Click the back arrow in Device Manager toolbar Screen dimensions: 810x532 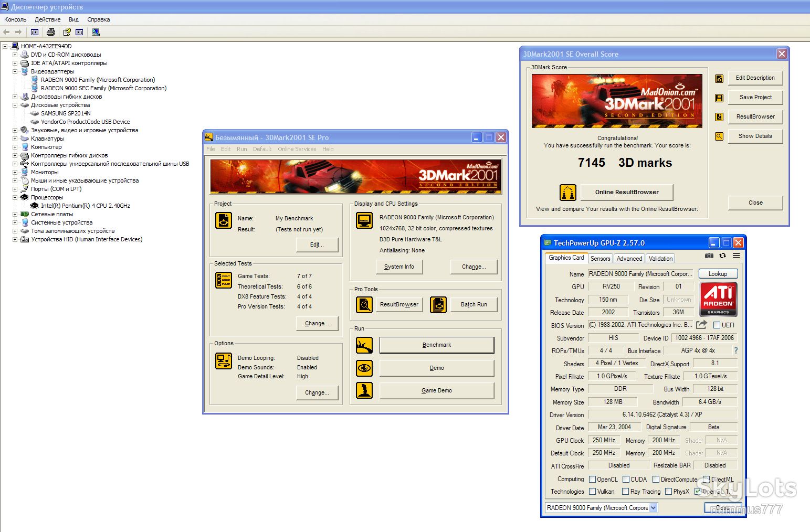[x=7, y=32]
